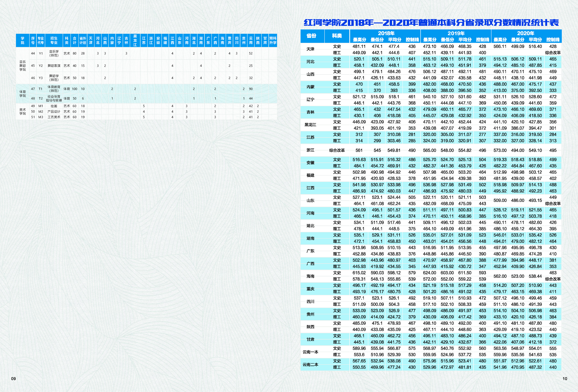Click the 内蒙 province row label in score table

(x=310, y=87)
